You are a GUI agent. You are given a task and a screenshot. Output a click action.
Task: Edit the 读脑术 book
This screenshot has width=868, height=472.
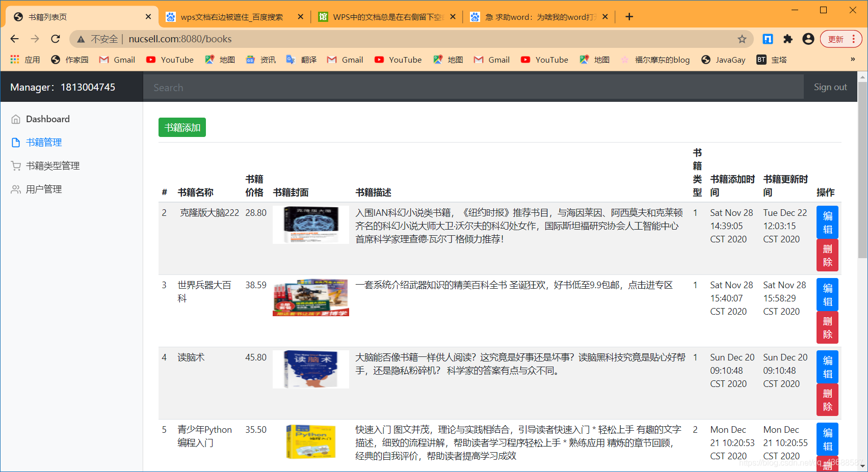coord(827,367)
